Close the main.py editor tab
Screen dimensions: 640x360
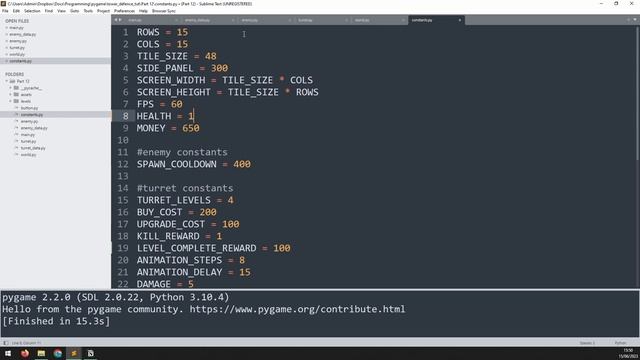pos(176,20)
